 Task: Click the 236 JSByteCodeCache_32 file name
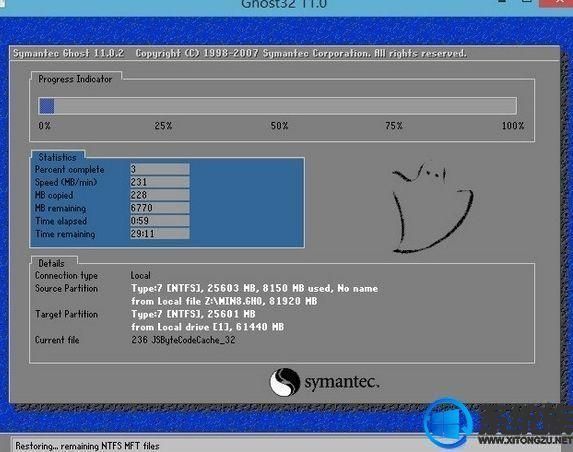[x=183, y=340]
